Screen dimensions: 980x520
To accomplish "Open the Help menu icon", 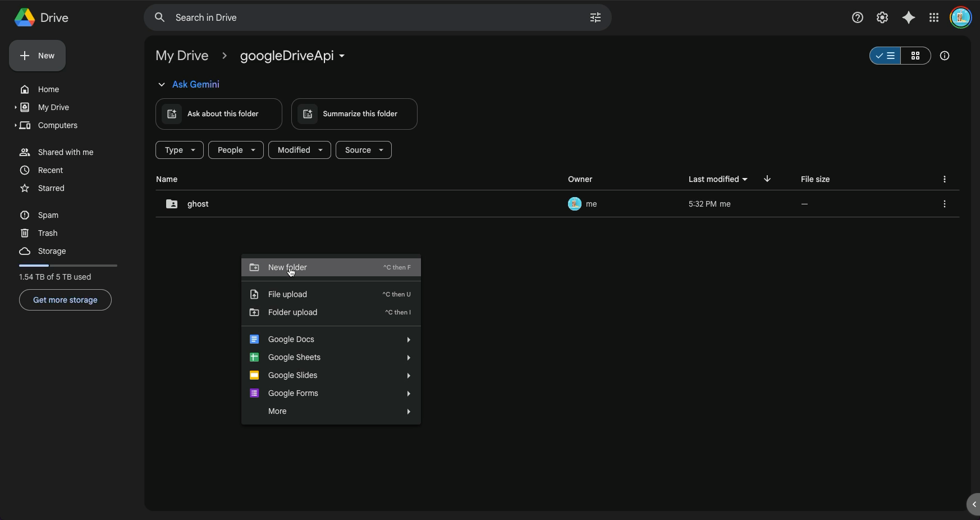I will coord(858,17).
